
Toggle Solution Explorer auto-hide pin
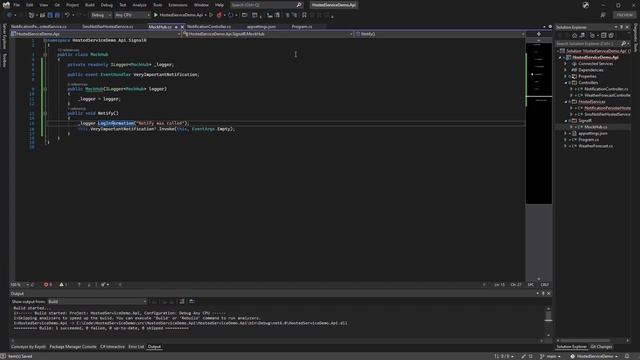622,27
